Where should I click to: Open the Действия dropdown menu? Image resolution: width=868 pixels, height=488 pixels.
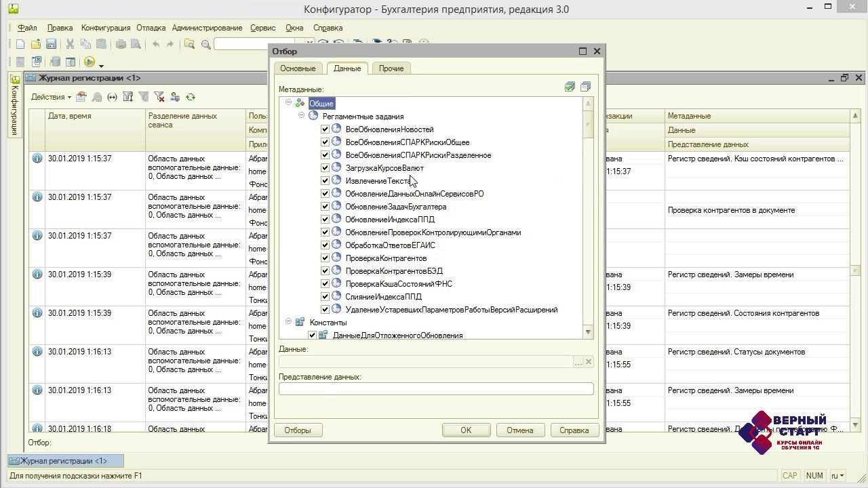(51, 97)
